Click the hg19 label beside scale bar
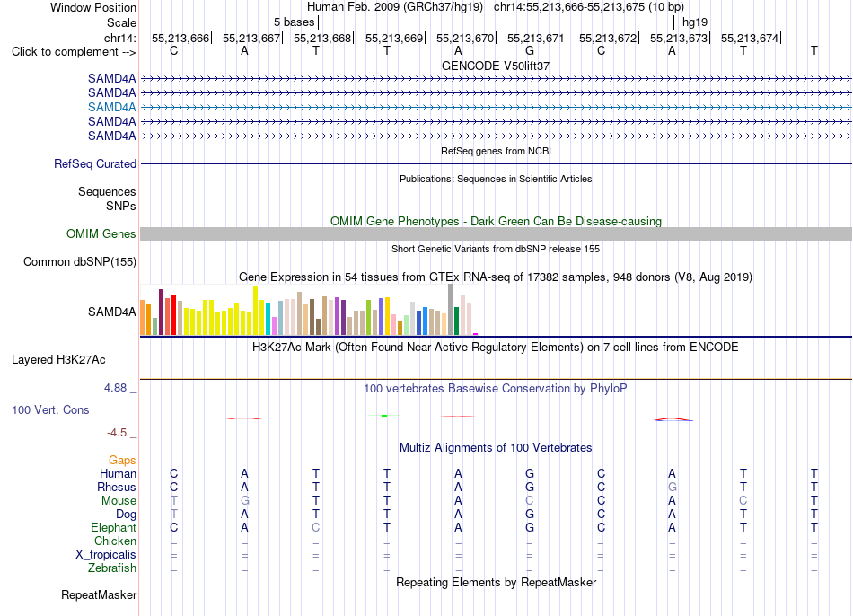This screenshot has height=616, width=853. pos(695,22)
